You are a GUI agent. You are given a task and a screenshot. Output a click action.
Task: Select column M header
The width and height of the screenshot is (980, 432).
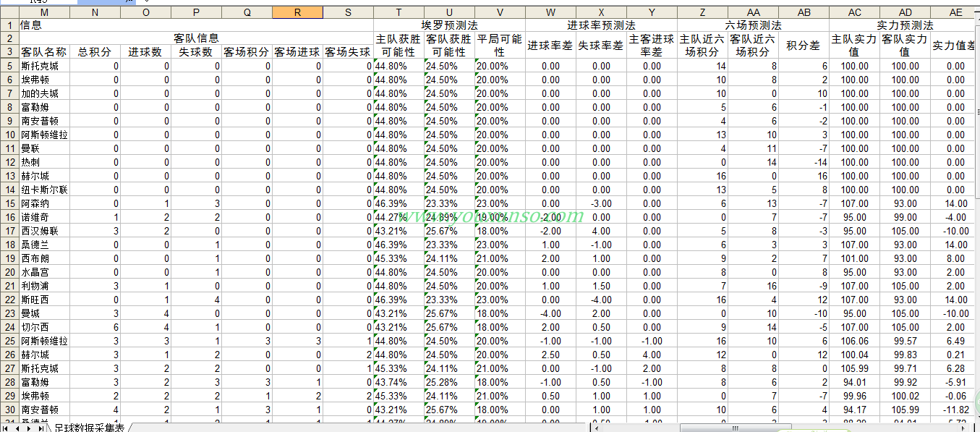(x=44, y=12)
